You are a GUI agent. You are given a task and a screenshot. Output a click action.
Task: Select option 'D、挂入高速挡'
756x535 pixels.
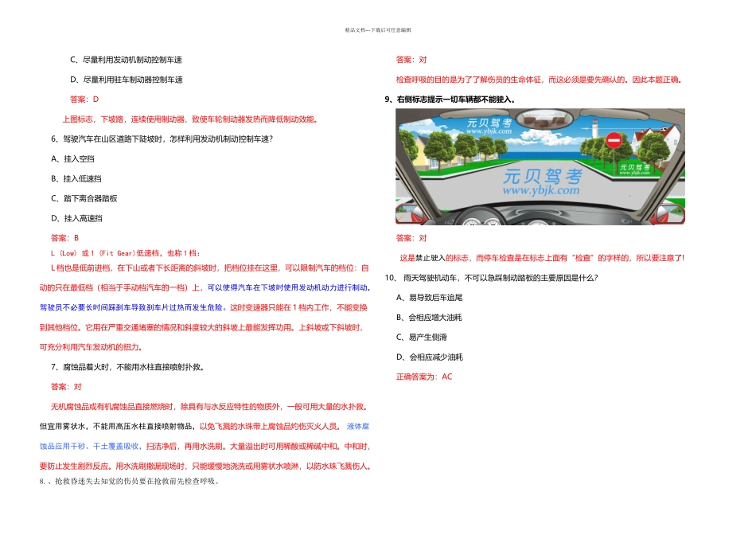[x=76, y=218]
